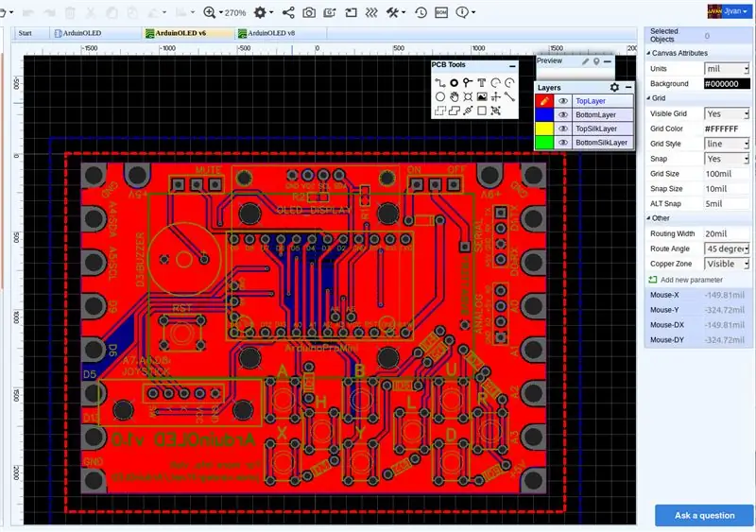Image resolution: width=756 pixels, height=532 pixels.
Task: Hide the BottomLayer using its eye icon
Action: pyautogui.click(x=562, y=114)
